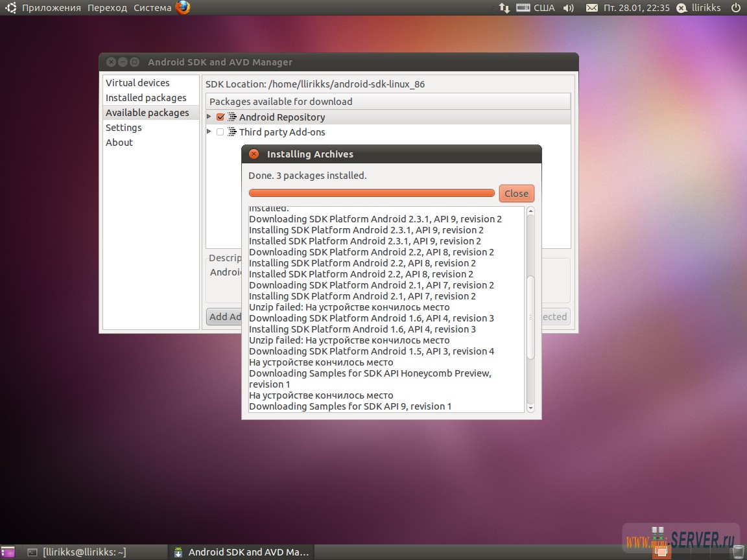Enable the Third party Add-ons checkbox
Image resolution: width=747 pixels, height=560 pixels.
(220, 132)
